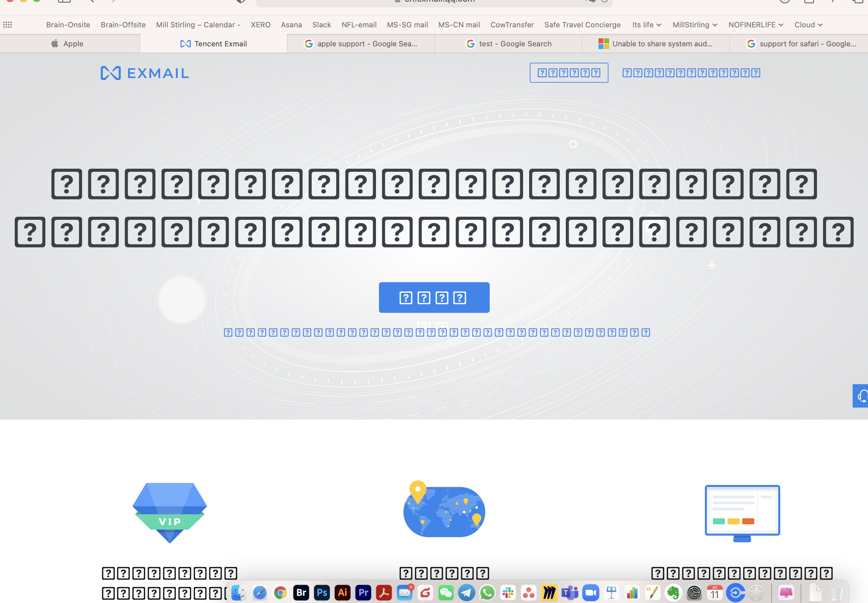The height and width of the screenshot is (603, 868).
Task: Open System Preferences from the dock
Action: point(694,592)
